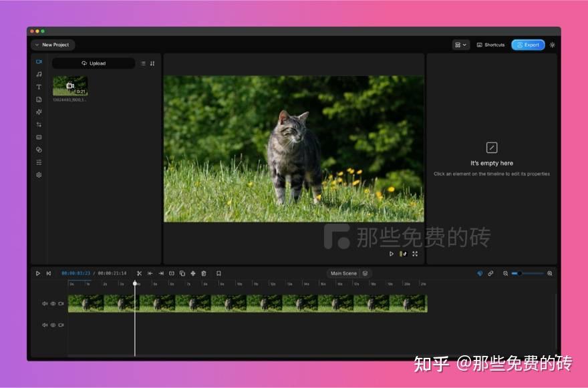Open the Transitions panel in the sidebar
Image resolution: width=588 pixels, height=388 pixels.
coord(39,124)
